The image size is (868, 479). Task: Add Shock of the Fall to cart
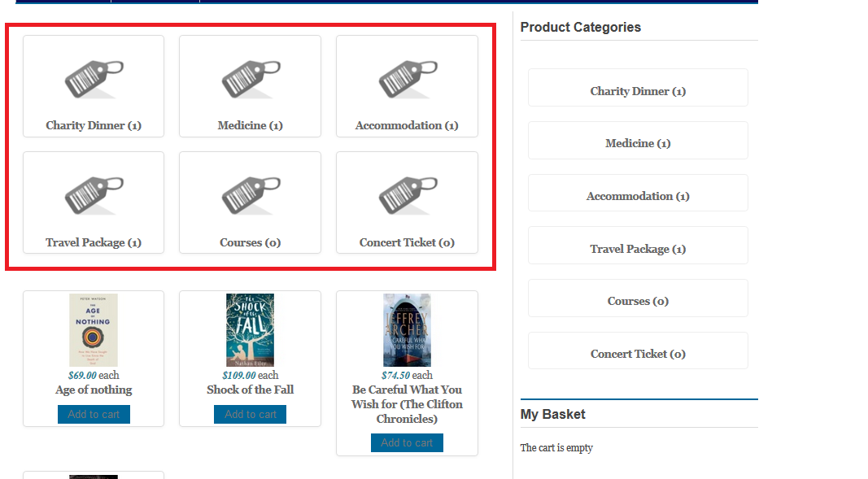click(251, 415)
